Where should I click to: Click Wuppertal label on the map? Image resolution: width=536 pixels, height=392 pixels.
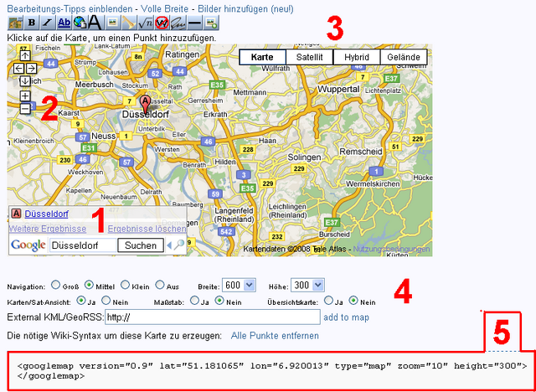coord(338,89)
